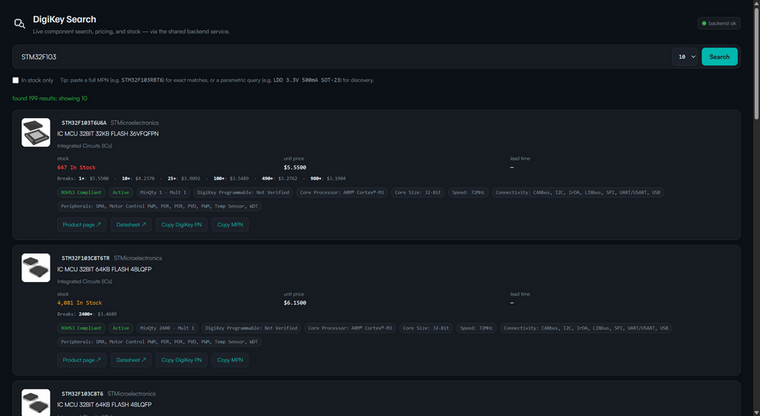Click Active tag on STM32F103T6U6A card
This screenshot has height=416, width=760.
pyautogui.click(x=121, y=192)
